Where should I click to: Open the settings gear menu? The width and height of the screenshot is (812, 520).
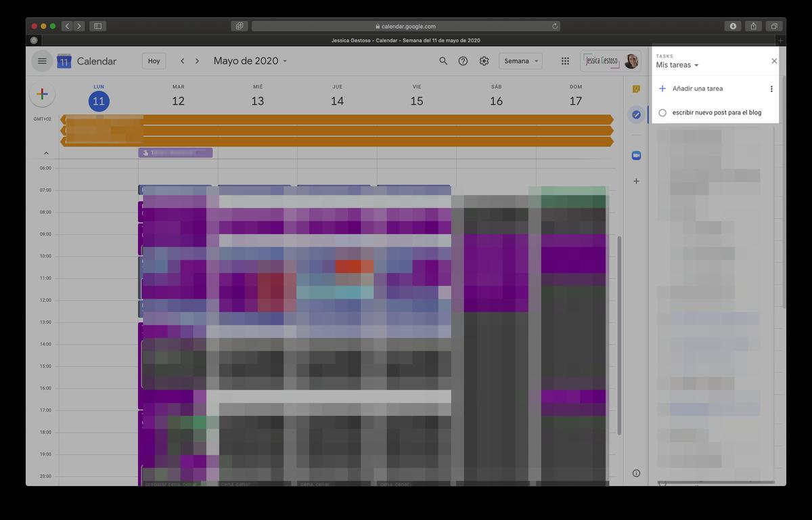click(484, 61)
